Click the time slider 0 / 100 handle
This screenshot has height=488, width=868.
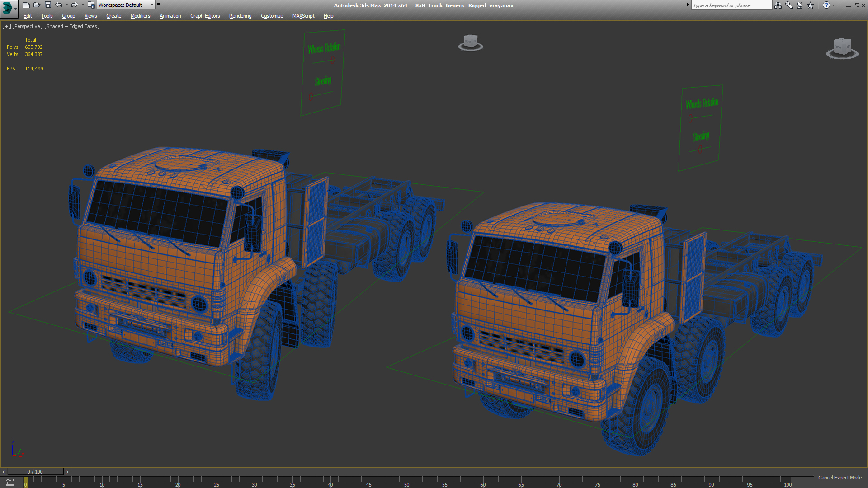(x=35, y=472)
